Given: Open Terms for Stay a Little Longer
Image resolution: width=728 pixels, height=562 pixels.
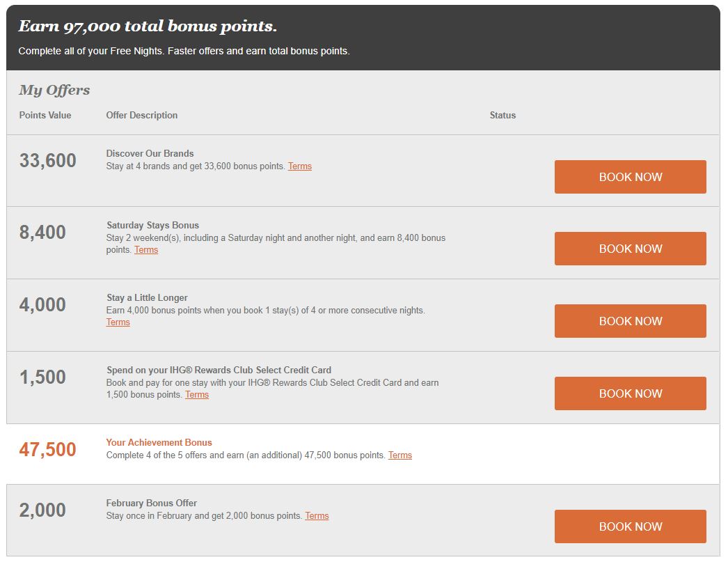Looking at the screenshot, I should pyautogui.click(x=118, y=322).
